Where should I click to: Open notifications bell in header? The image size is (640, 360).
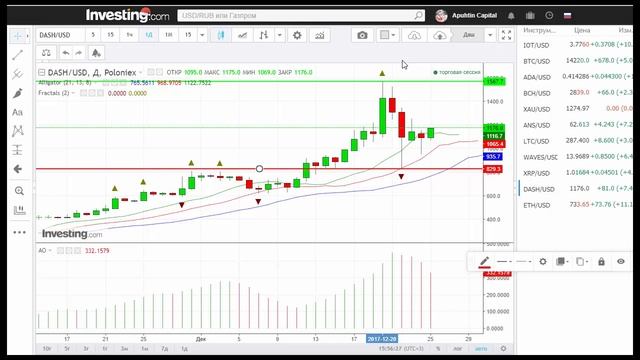511,16
